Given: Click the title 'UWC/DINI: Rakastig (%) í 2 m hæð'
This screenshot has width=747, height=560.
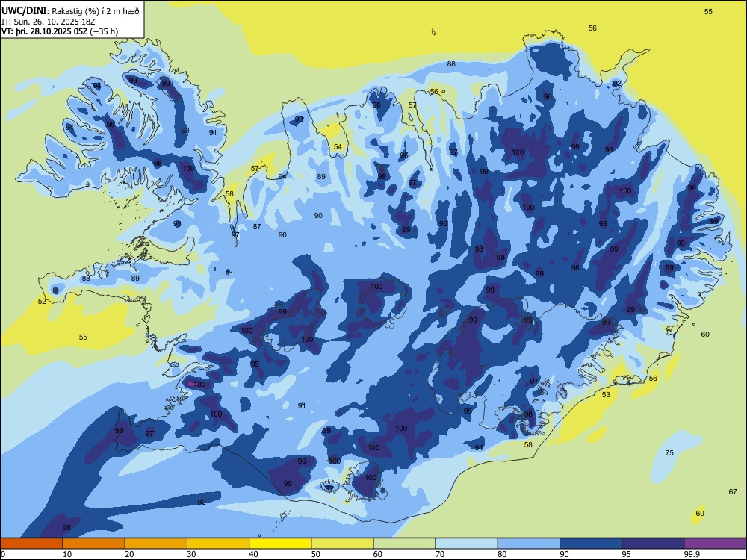Looking at the screenshot, I should (70, 11).
